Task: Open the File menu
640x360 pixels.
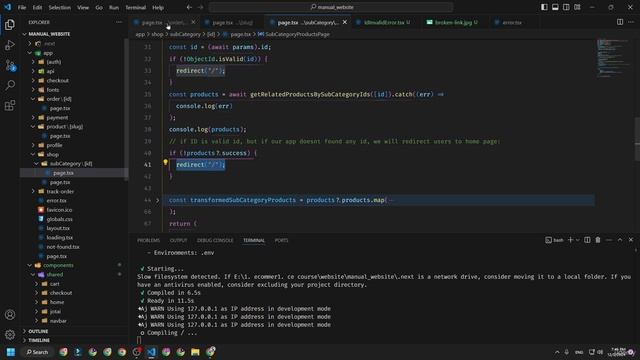Action: [22, 7]
